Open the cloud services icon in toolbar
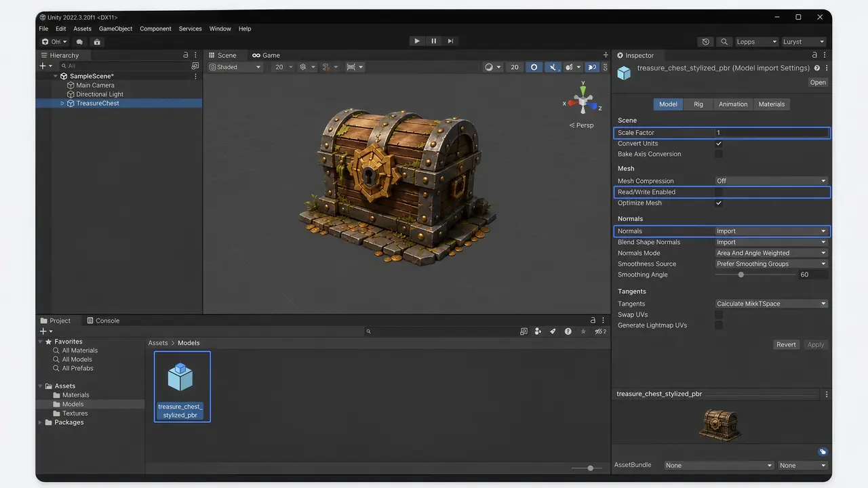Screen dimensions: 868x488 pyautogui.click(x=79, y=42)
